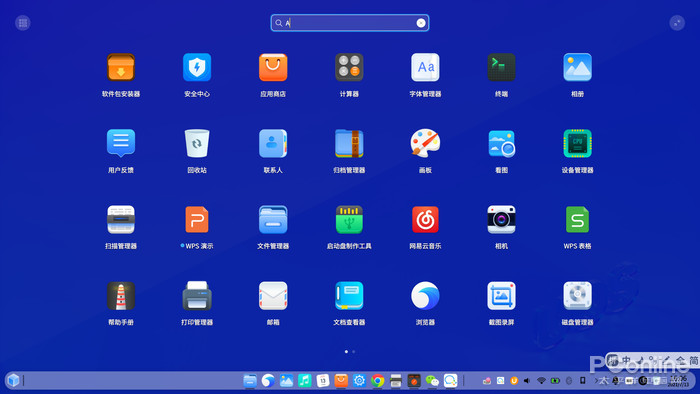Exit fullscreen launcher mode
Image resolution: width=700 pixels, height=394 pixels.
point(677,23)
